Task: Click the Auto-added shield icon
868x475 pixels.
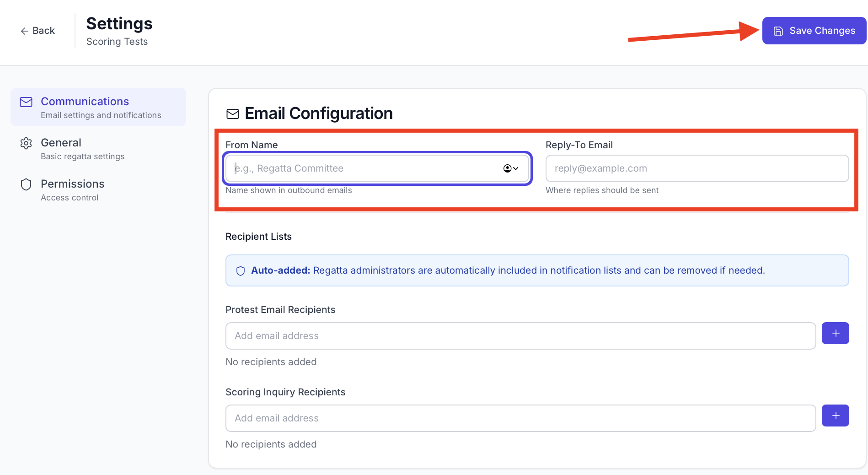Action: 241,271
